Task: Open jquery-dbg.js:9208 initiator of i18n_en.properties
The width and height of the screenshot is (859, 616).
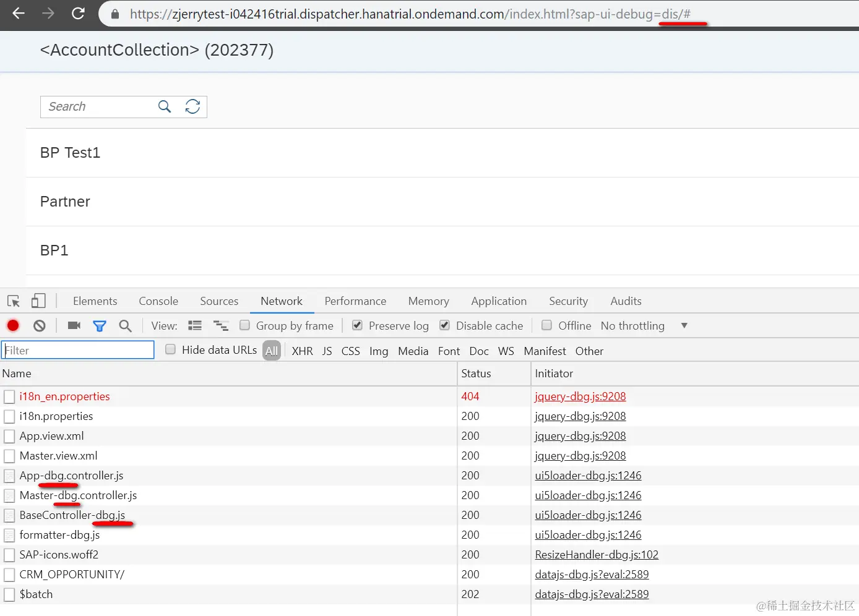Action: pyautogui.click(x=580, y=396)
